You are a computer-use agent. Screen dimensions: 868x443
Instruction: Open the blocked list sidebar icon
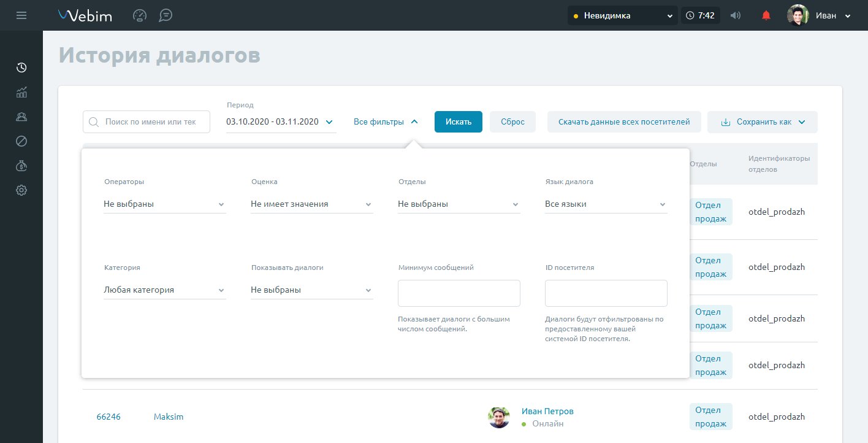(x=21, y=141)
